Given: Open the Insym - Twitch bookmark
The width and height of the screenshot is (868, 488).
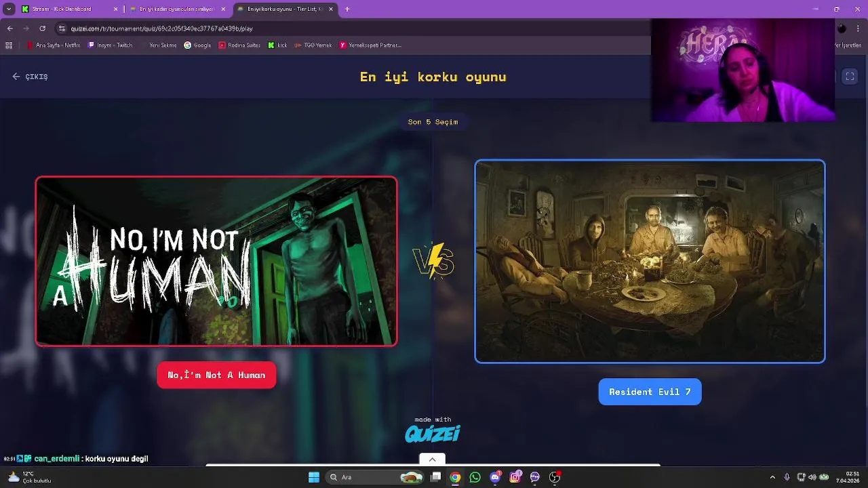Looking at the screenshot, I should pos(111,45).
